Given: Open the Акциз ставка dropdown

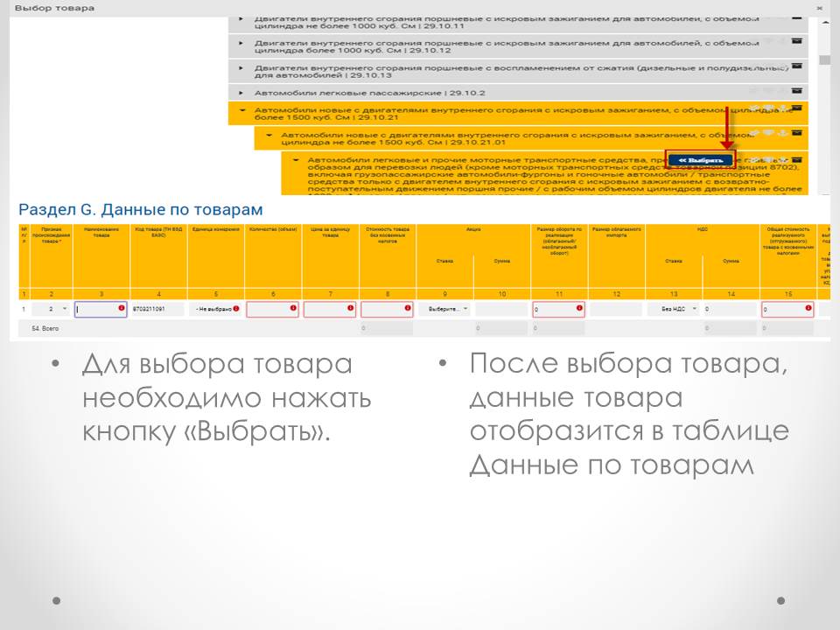Looking at the screenshot, I should (444, 309).
